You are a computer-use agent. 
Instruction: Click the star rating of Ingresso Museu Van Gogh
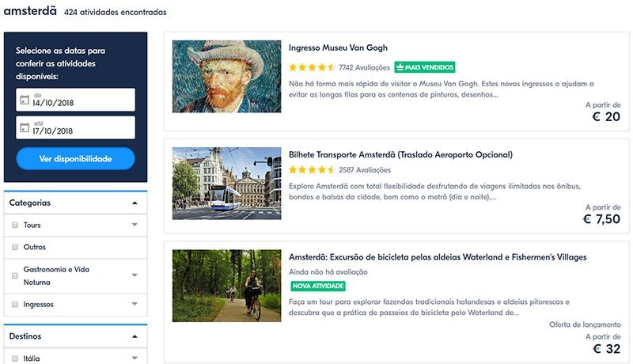(x=312, y=67)
